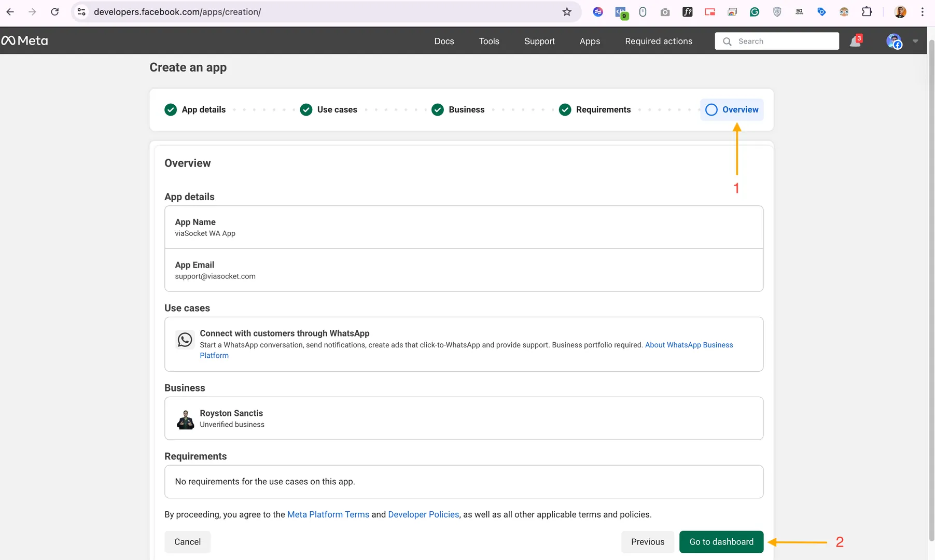Bookmark this page with the star icon
Image resolution: width=935 pixels, height=560 pixels.
567,11
